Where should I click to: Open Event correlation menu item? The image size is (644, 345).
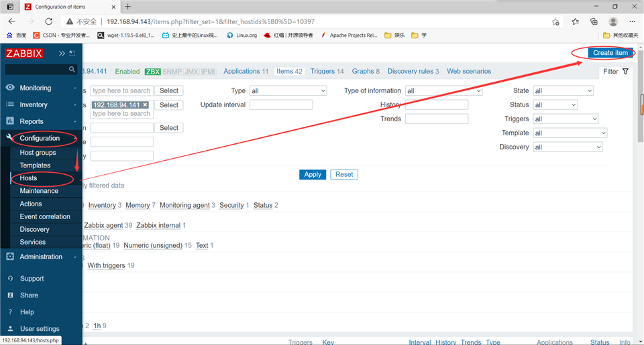point(45,216)
